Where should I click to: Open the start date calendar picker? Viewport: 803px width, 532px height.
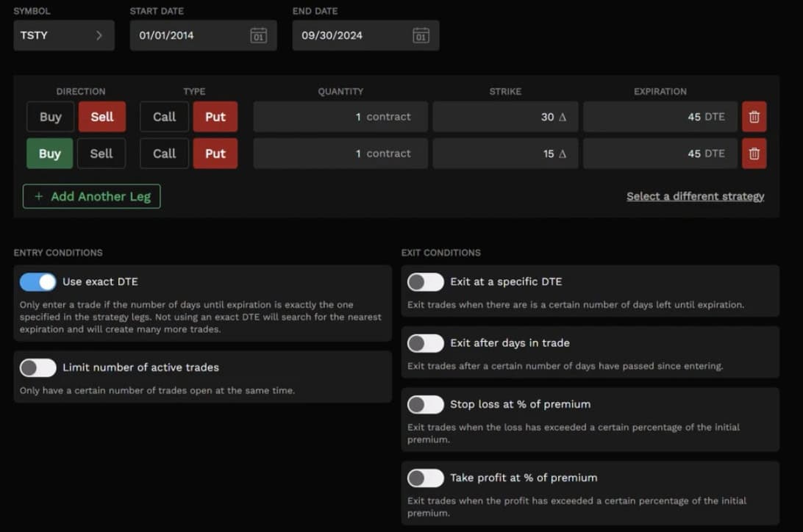pyautogui.click(x=258, y=35)
